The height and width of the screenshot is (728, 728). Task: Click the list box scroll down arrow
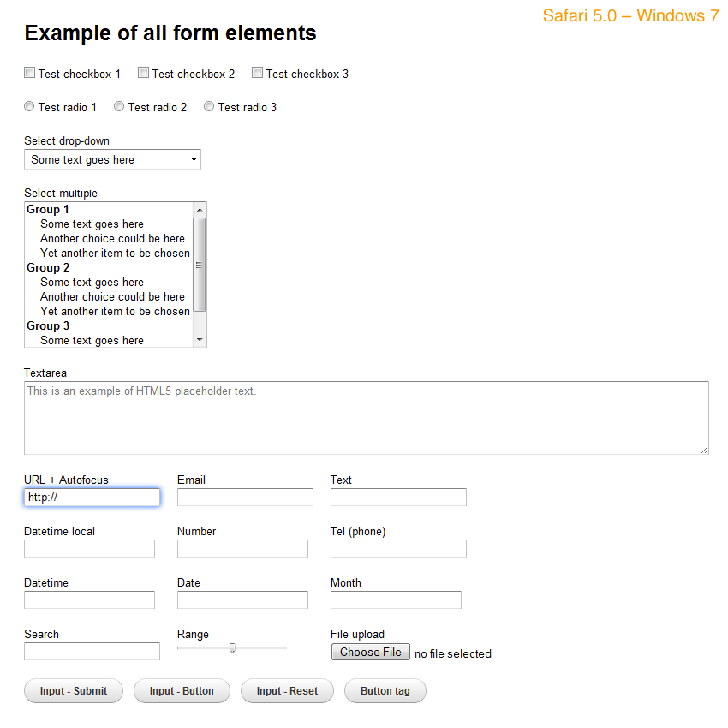point(200,340)
